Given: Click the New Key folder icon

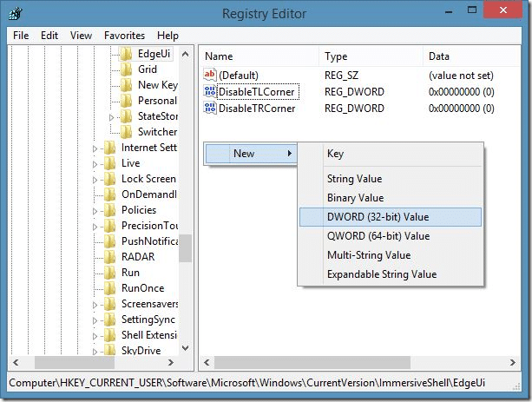Looking at the screenshot, I should (126, 85).
